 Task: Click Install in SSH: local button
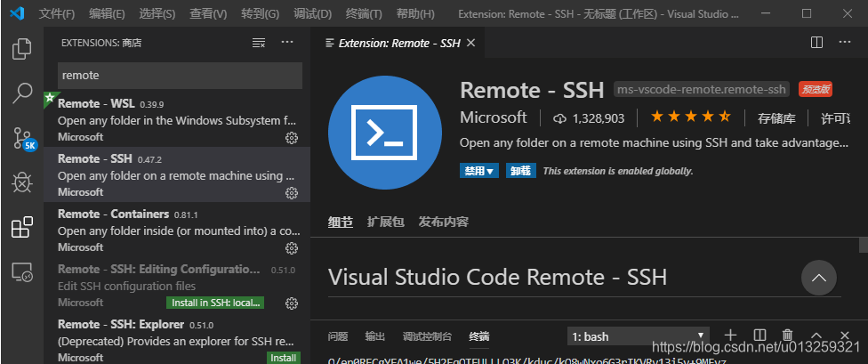[x=215, y=303]
